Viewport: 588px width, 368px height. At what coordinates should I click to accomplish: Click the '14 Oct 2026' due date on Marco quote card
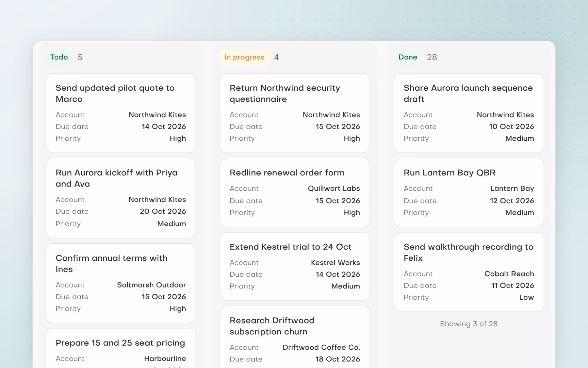pyautogui.click(x=164, y=127)
